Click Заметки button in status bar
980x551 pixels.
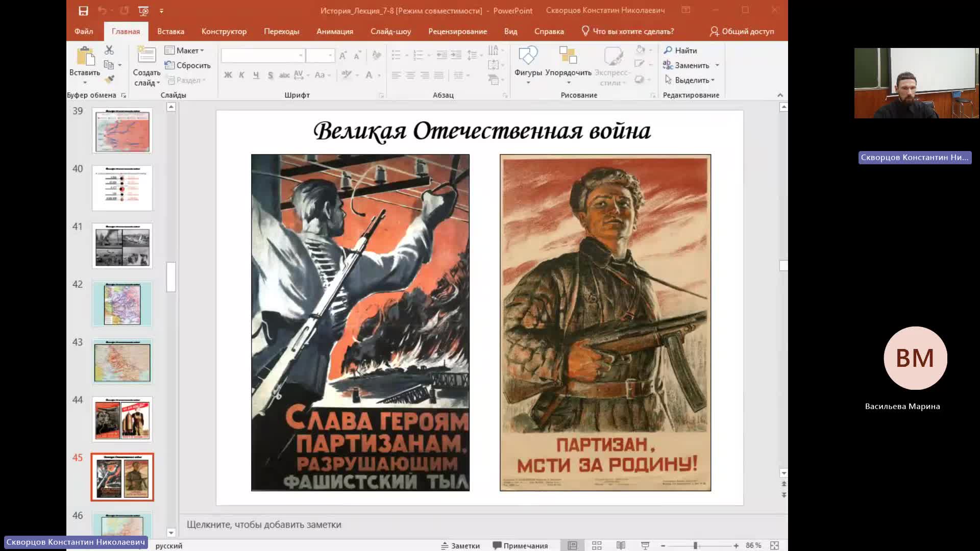(x=460, y=545)
